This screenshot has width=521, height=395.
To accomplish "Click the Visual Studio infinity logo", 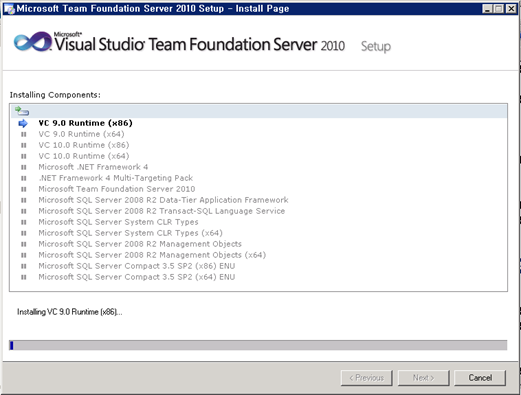I will coord(33,42).
